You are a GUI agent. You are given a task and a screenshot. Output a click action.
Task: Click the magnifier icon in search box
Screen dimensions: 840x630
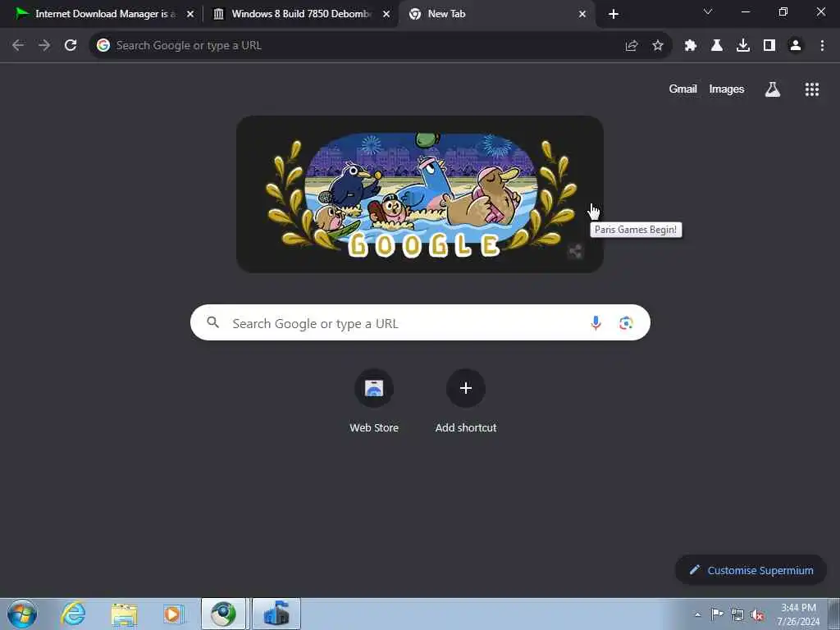213,322
